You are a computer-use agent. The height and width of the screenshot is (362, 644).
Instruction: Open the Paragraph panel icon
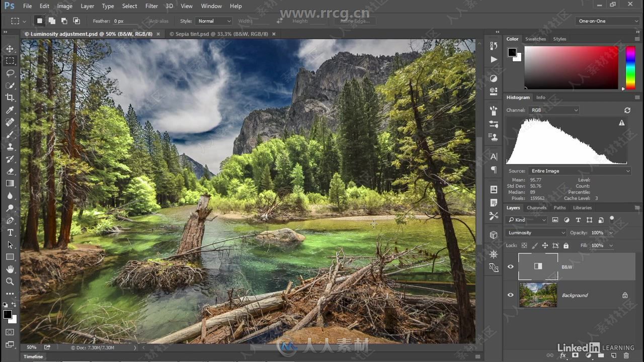point(494,170)
